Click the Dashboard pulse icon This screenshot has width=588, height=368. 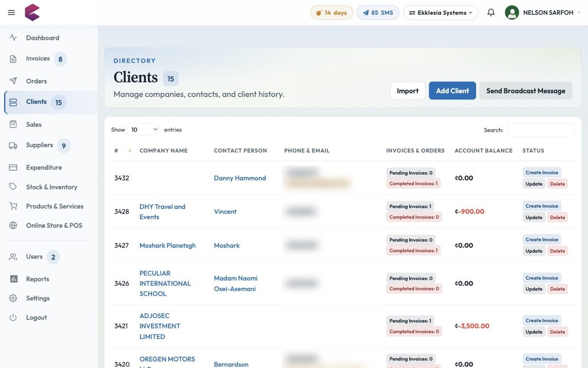pyautogui.click(x=13, y=38)
